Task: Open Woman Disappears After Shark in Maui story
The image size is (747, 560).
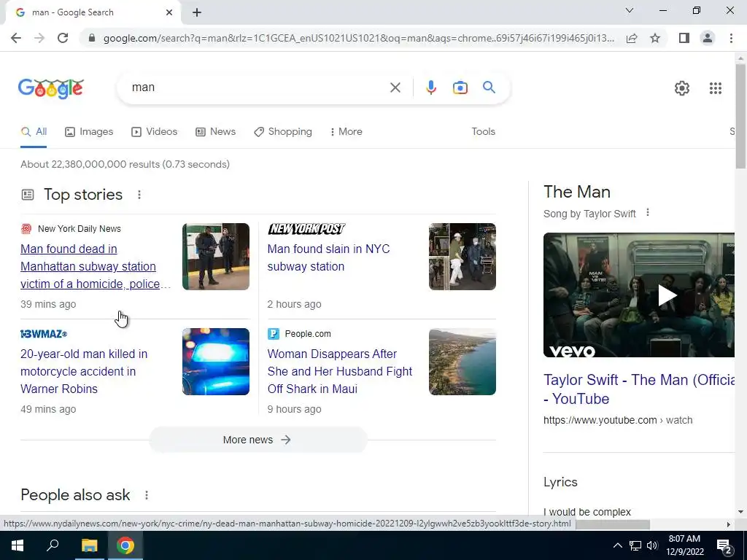Action: [340, 371]
